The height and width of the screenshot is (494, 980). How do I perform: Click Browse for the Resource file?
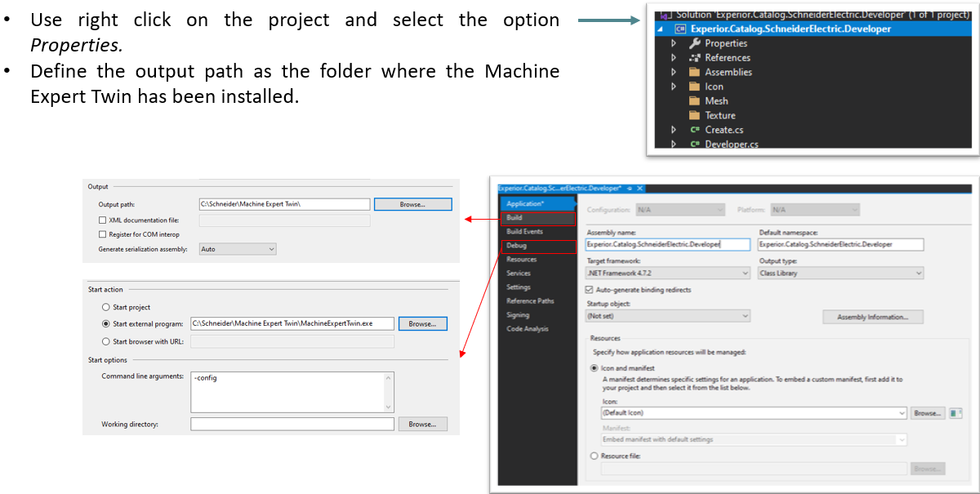pos(928,469)
